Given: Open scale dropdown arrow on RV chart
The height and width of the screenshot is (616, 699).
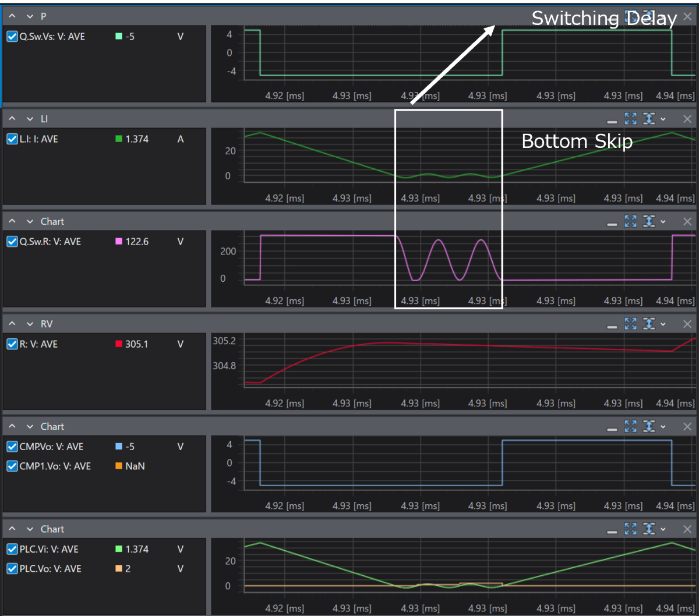Looking at the screenshot, I should (663, 324).
